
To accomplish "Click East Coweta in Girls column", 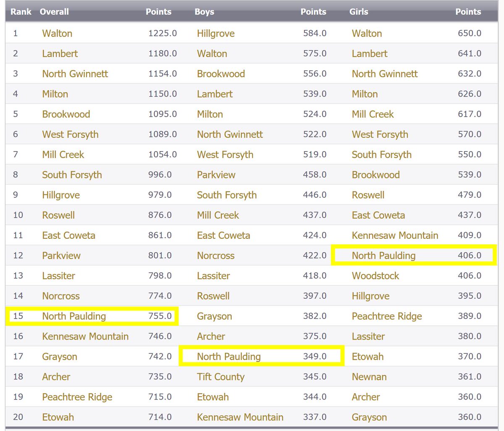I will (378, 215).
